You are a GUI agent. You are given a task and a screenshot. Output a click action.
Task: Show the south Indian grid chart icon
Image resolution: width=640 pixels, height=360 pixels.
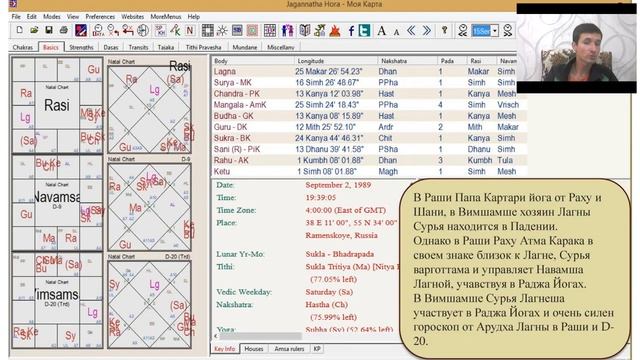tap(207, 31)
